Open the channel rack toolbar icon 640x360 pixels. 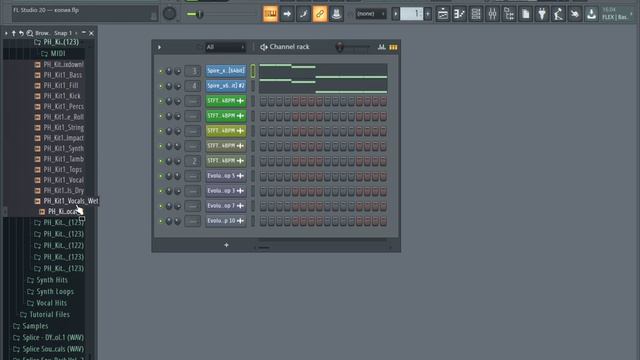tap(476, 14)
